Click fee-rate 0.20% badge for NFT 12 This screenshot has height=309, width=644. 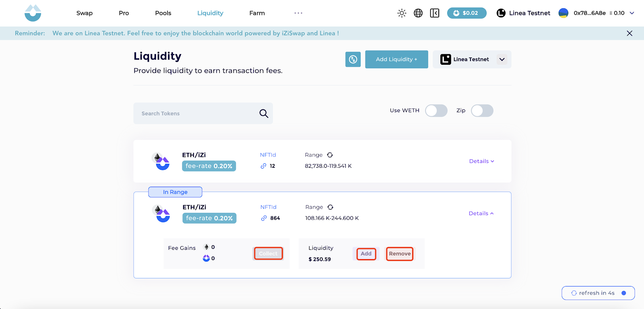[x=209, y=166]
